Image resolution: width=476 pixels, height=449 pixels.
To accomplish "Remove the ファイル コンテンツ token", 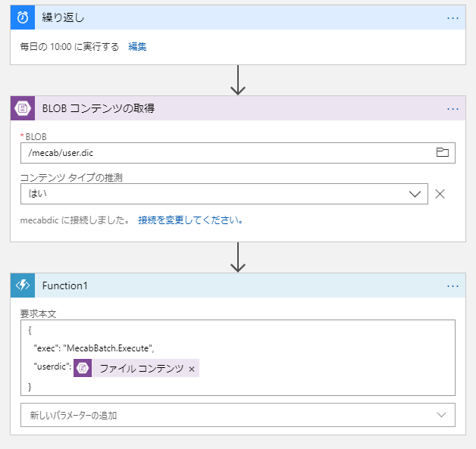I will [x=192, y=369].
